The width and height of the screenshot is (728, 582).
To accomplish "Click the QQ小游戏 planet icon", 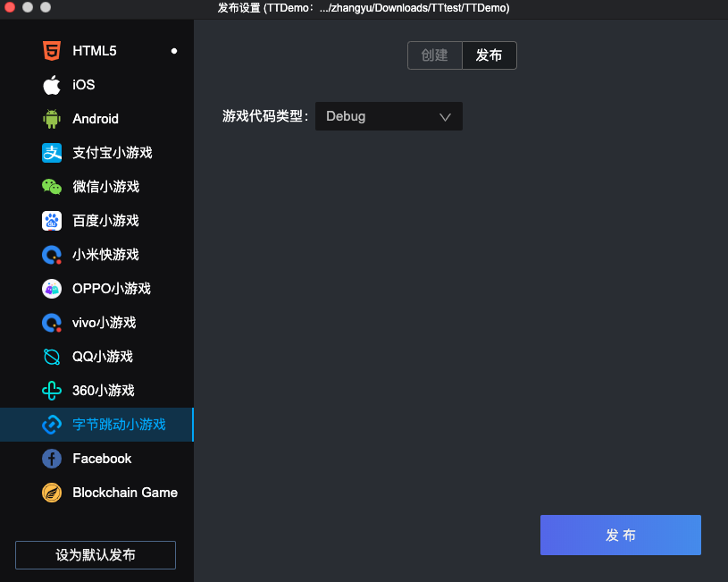I will 52,357.
